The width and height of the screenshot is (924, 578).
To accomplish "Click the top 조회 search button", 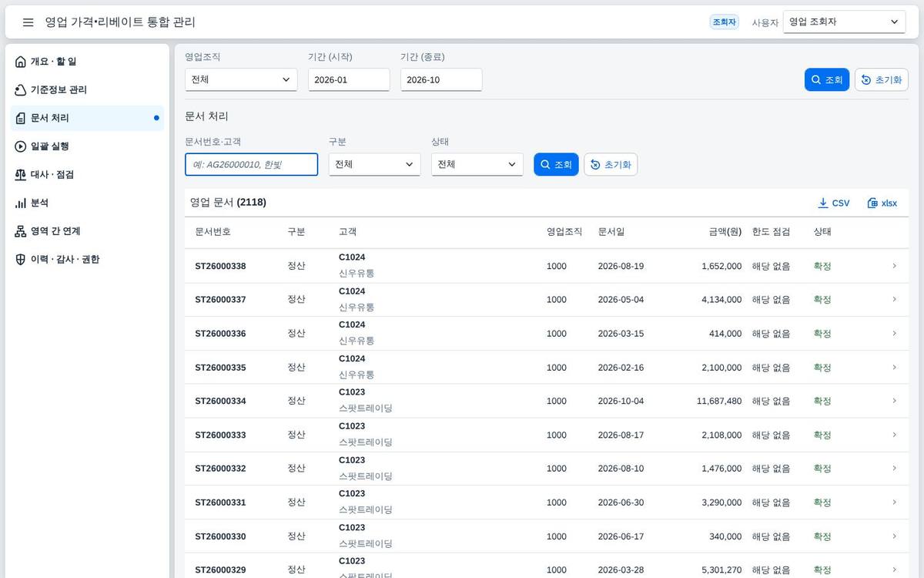I will [827, 79].
